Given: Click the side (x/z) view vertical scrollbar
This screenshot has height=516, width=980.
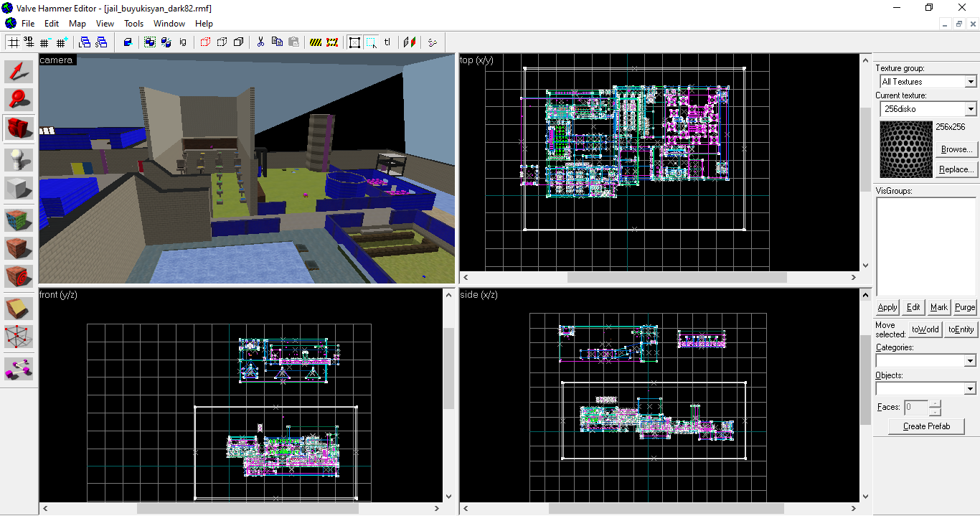Looking at the screenshot, I should click(x=865, y=395).
